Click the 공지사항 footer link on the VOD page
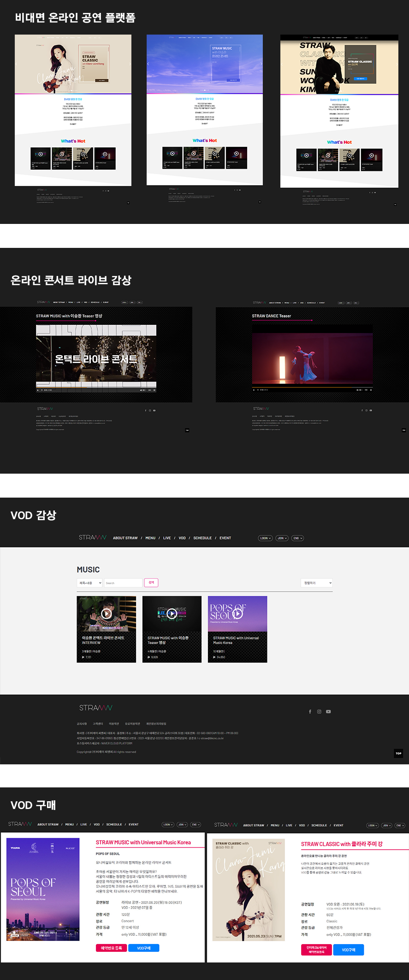409x980 pixels. tap(82, 724)
